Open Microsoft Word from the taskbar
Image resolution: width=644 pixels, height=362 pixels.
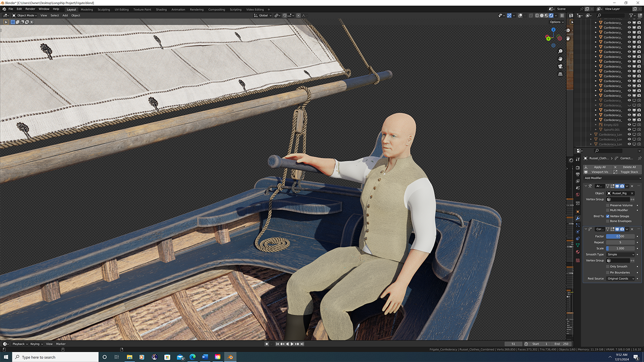tap(205, 357)
